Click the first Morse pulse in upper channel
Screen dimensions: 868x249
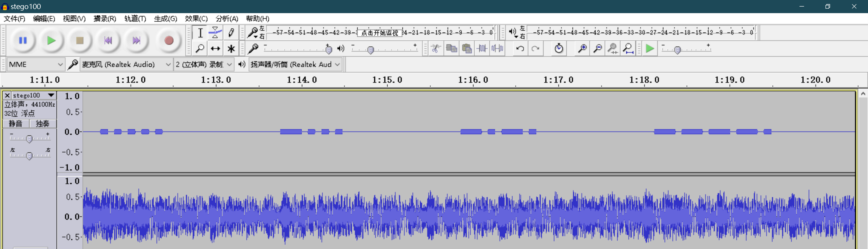tap(104, 132)
